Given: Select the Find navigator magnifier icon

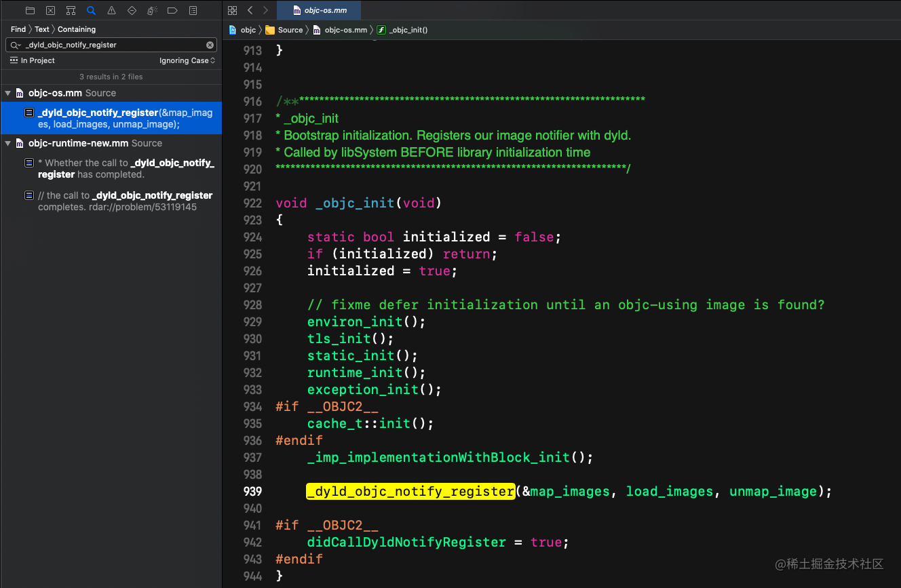Looking at the screenshot, I should point(91,10).
